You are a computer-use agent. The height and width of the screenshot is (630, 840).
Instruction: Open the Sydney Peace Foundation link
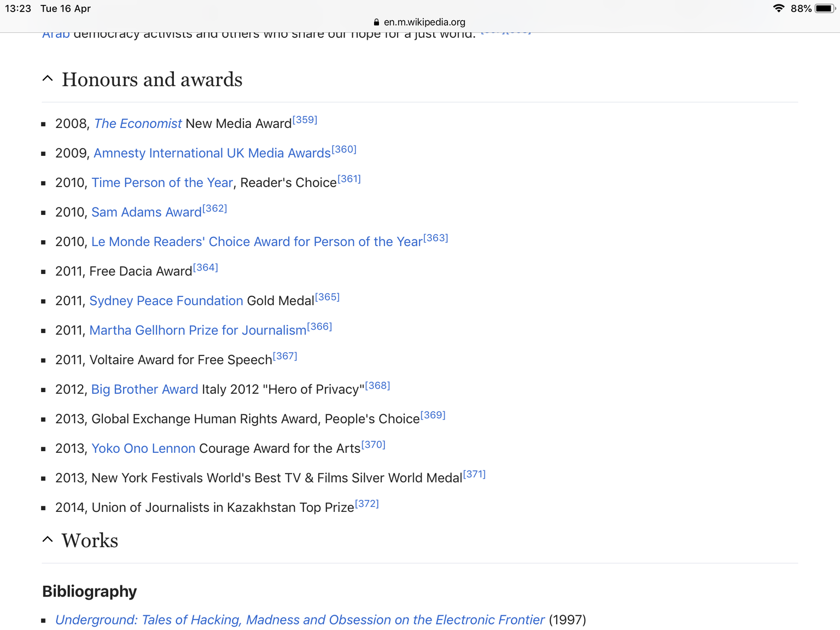click(x=166, y=301)
